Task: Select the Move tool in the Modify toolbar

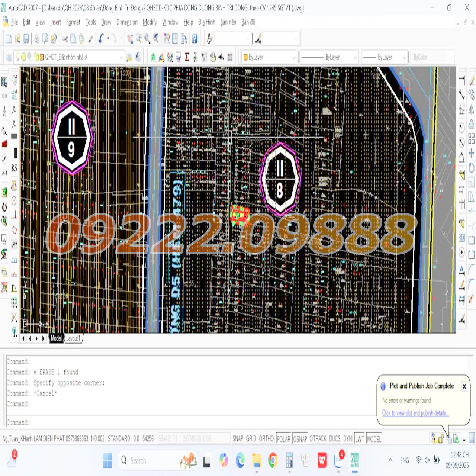Action: pyautogui.click(x=471, y=153)
